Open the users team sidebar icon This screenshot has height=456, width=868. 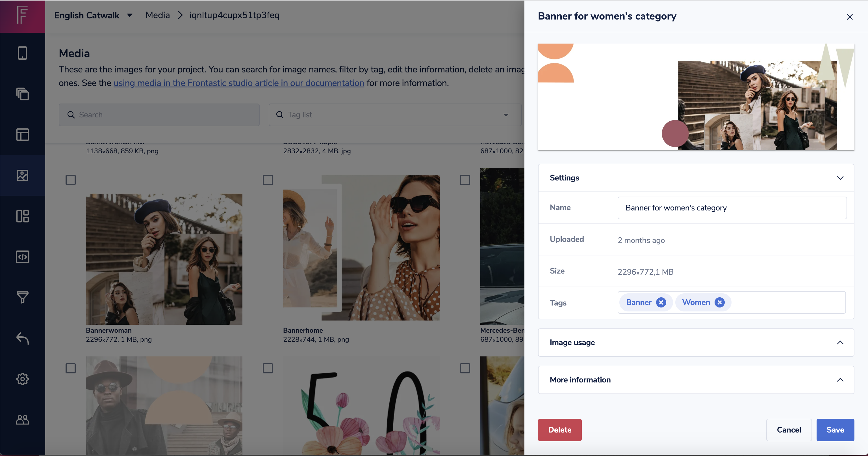point(23,420)
